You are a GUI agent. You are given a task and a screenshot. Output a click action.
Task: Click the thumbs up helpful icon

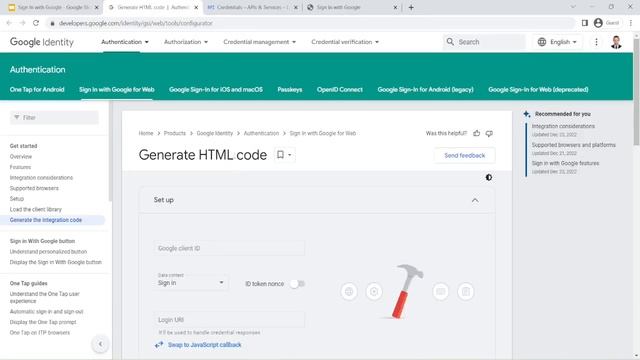[476, 133]
